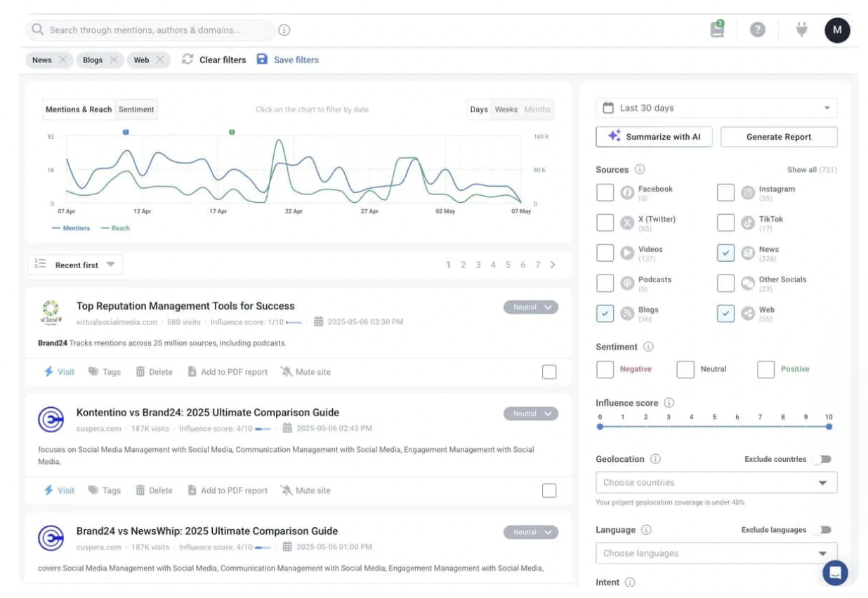Select Months chart granularity

(x=537, y=109)
